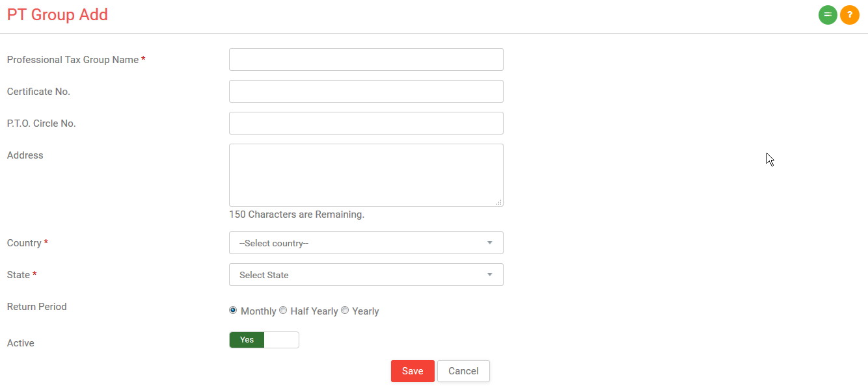The width and height of the screenshot is (868, 388).
Task: Click the Country dropdown arrow
Action: pos(489,243)
